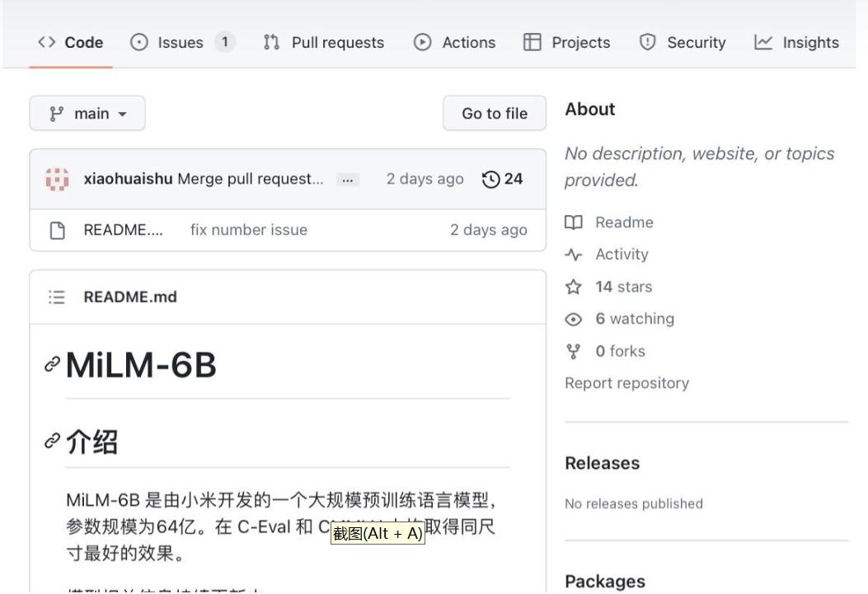Open the Projects tab

click(x=570, y=43)
